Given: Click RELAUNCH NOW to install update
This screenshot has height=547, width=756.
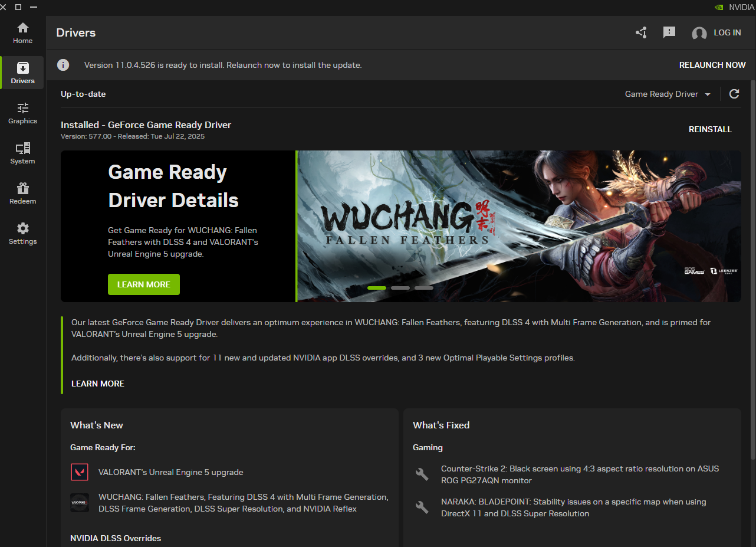Looking at the screenshot, I should point(712,65).
